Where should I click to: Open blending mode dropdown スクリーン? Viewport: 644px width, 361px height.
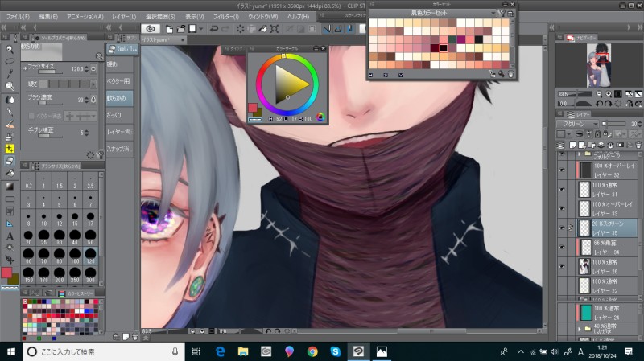coord(578,124)
